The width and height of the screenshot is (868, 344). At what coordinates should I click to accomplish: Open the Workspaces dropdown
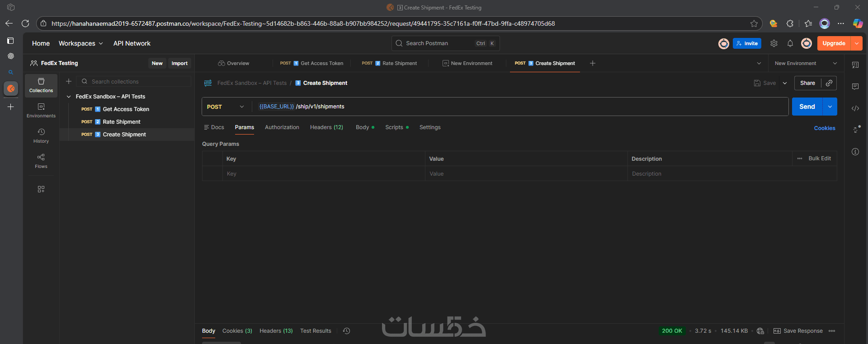point(81,43)
